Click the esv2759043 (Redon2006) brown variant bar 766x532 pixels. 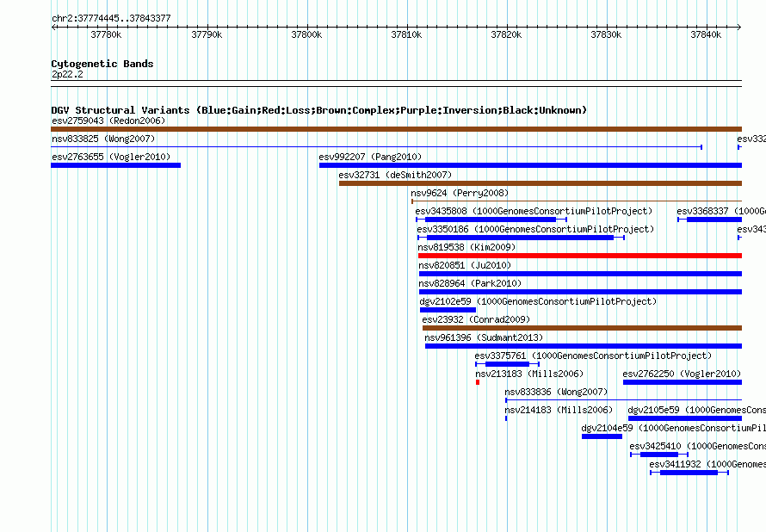click(396, 129)
